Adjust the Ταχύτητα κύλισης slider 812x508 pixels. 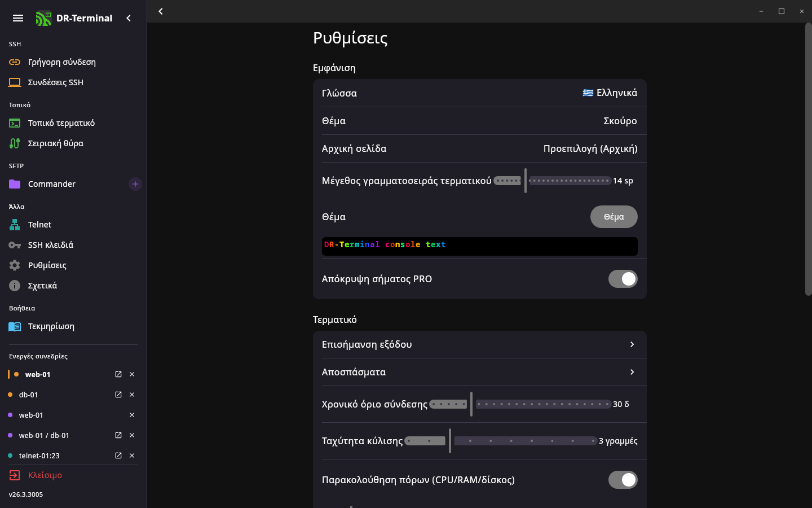tap(501, 441)
